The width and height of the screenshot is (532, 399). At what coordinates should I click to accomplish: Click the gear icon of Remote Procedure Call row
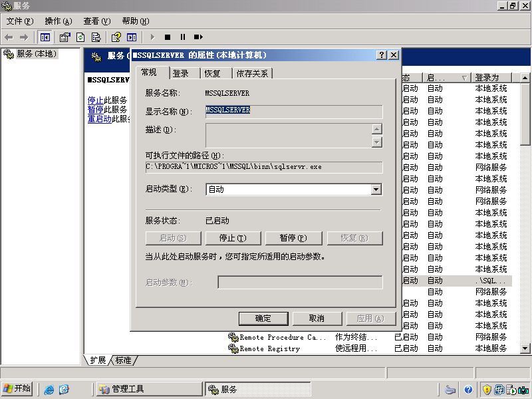tap(233, 337)
